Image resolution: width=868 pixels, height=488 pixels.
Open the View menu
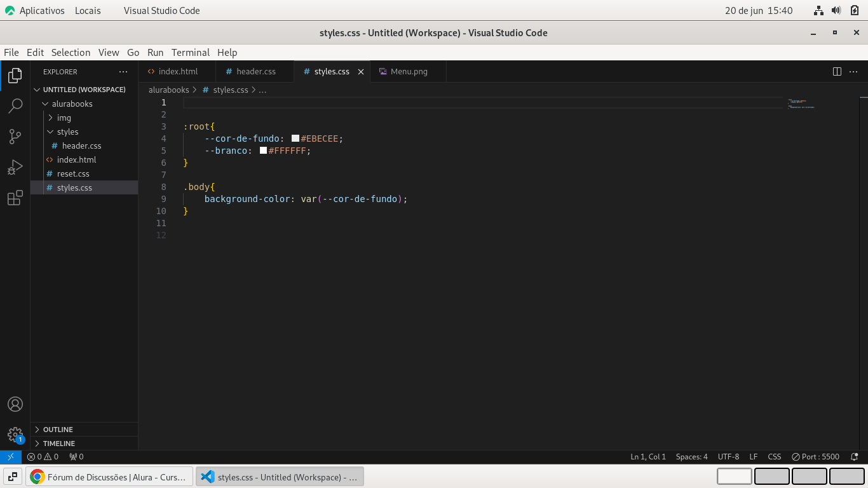click(109, 53)
